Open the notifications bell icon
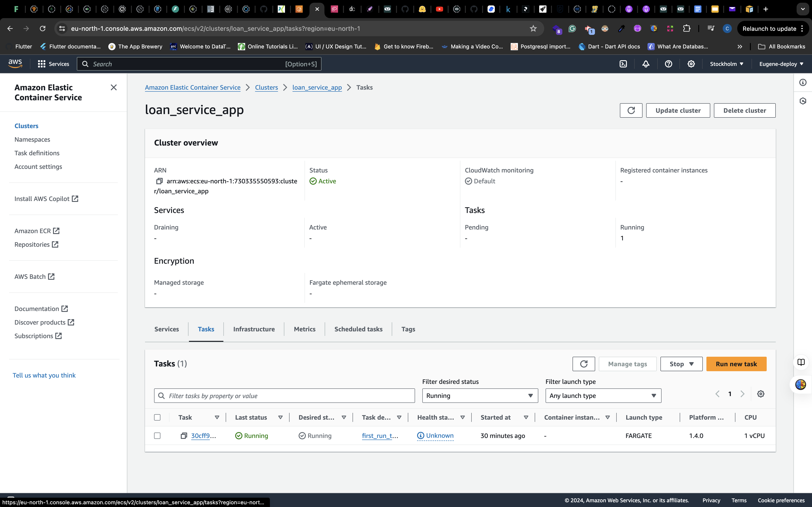The width and height of the screenshot is (812, 507). point(645,64)
